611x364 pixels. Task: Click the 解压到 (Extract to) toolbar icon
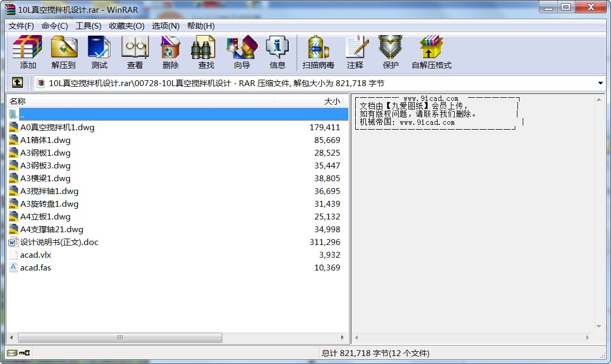(63, 52)
